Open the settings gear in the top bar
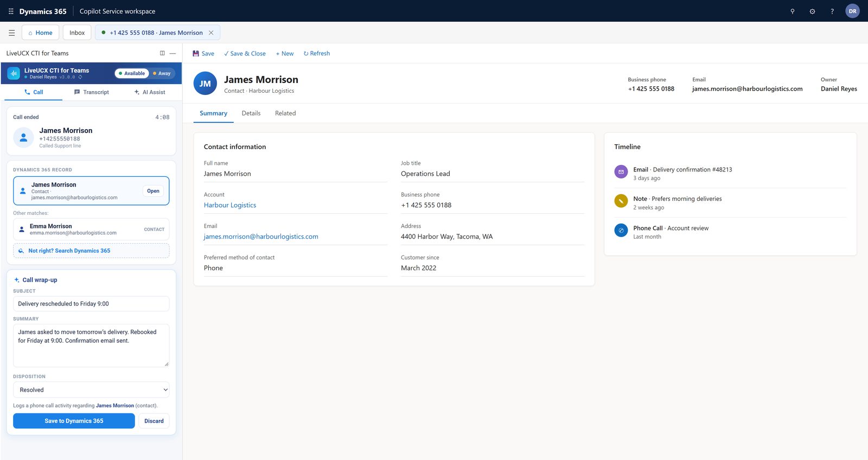The image size is (868, 460). [812, 11]
